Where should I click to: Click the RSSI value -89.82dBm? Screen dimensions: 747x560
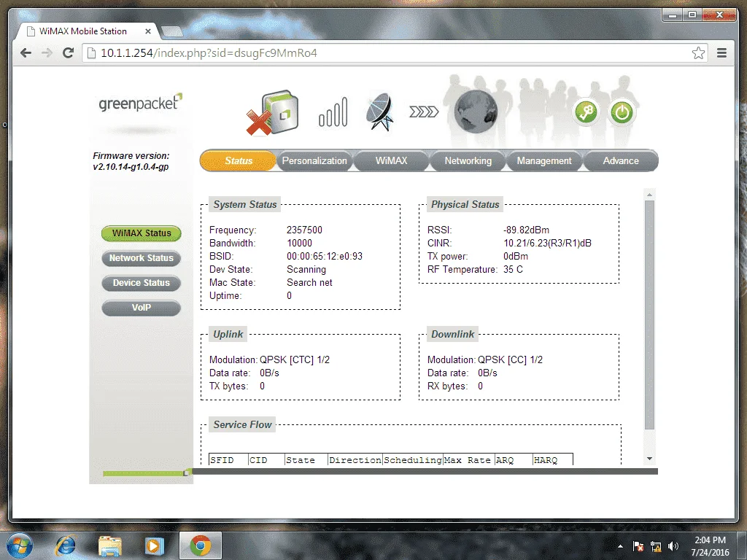click(526, 230)
